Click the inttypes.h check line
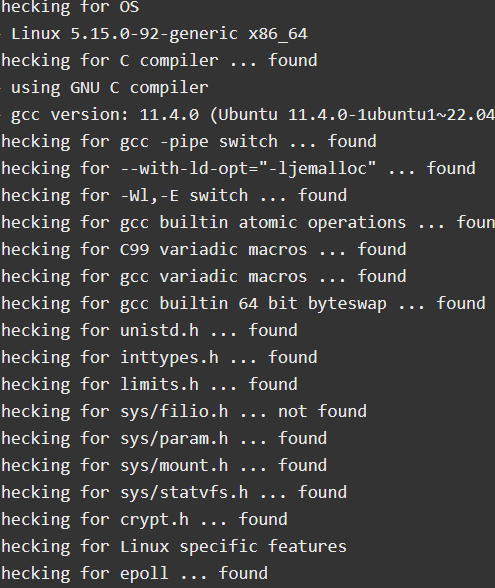The image size is (495, 588). coord(159,358)
